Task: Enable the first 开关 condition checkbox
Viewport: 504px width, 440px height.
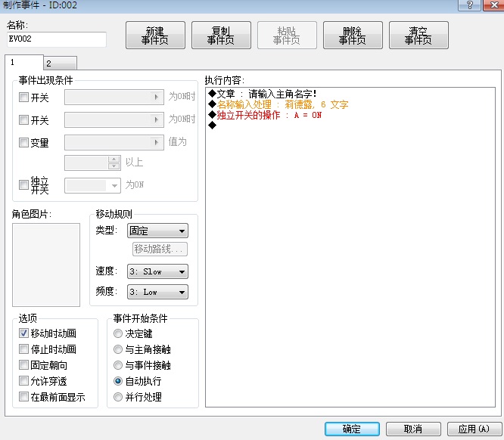Action: pyautogui.click(x=23, y=98)
